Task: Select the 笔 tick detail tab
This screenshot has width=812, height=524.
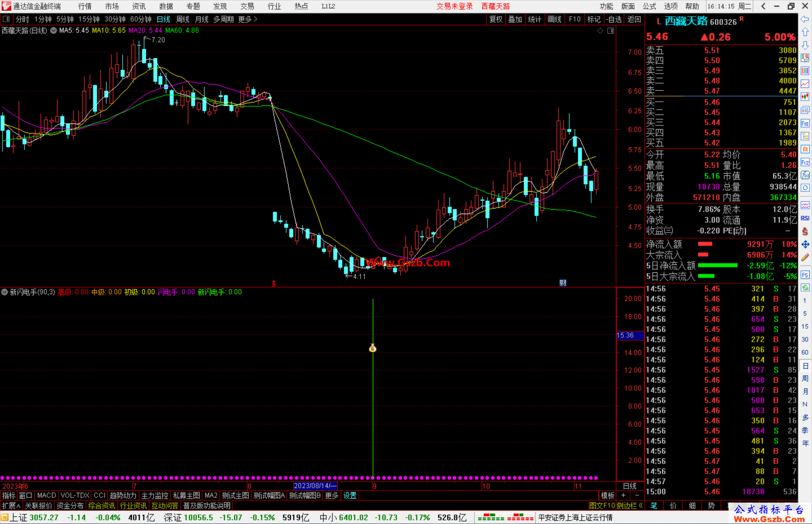Action: coord(654,506)
